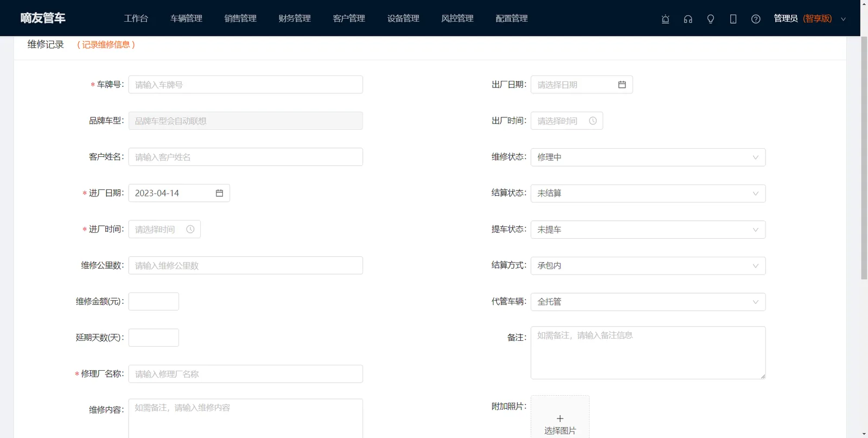
Task: Click the 出厂时间 time field
Action: (x=567, y=121)
